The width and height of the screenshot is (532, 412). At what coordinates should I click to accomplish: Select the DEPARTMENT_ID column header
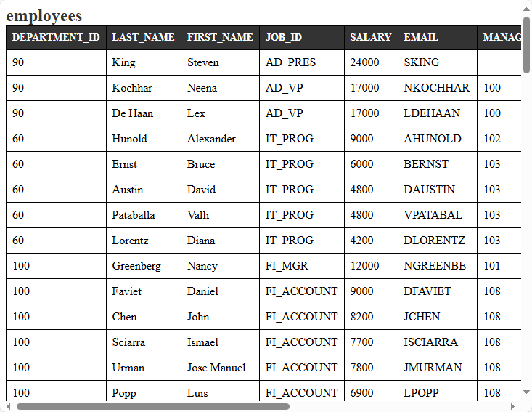point(56,37)
